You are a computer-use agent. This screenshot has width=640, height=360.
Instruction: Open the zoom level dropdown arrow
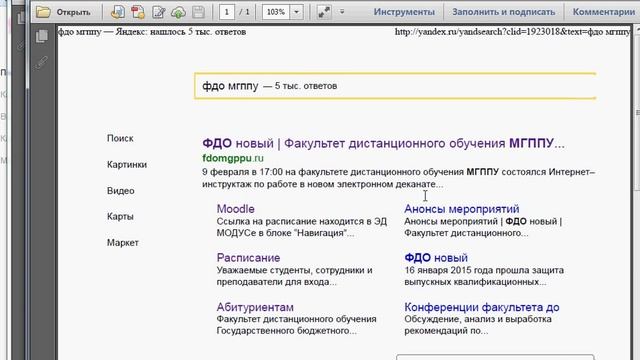[296, 12]
